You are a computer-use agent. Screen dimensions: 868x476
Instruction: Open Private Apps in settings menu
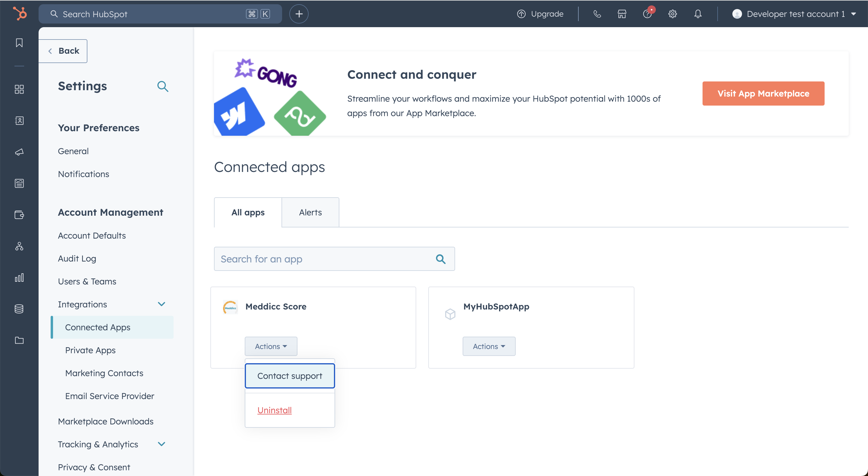[90, 350]
